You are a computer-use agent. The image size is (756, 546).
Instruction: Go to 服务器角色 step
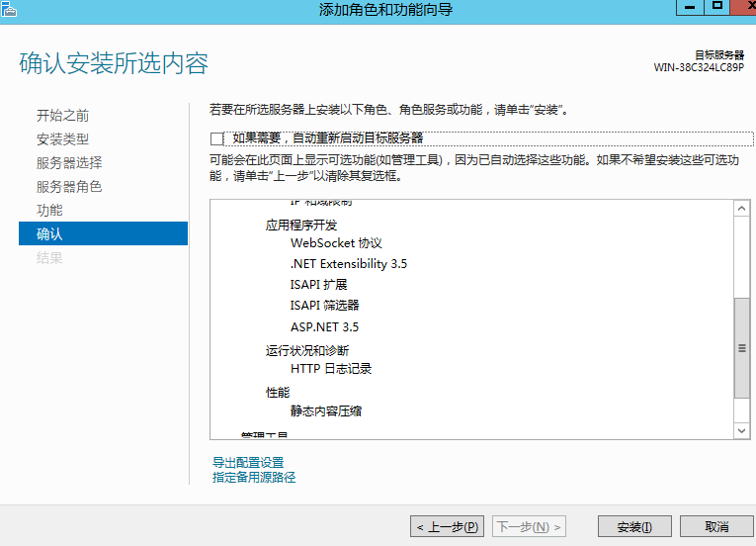[x=69, y=187]
